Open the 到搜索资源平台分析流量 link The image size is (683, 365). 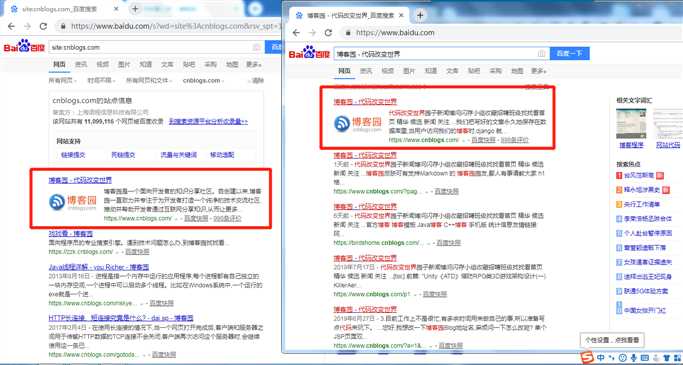click(209, 122)
